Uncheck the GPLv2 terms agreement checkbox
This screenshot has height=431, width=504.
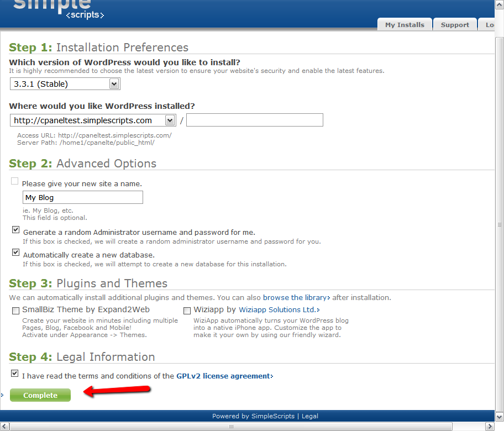(x=14, y=373)
